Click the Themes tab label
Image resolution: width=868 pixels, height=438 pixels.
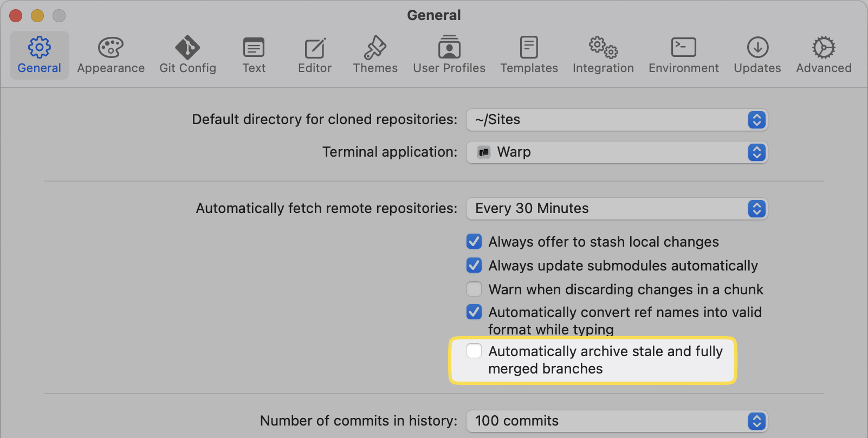click(x=375, y=68)
